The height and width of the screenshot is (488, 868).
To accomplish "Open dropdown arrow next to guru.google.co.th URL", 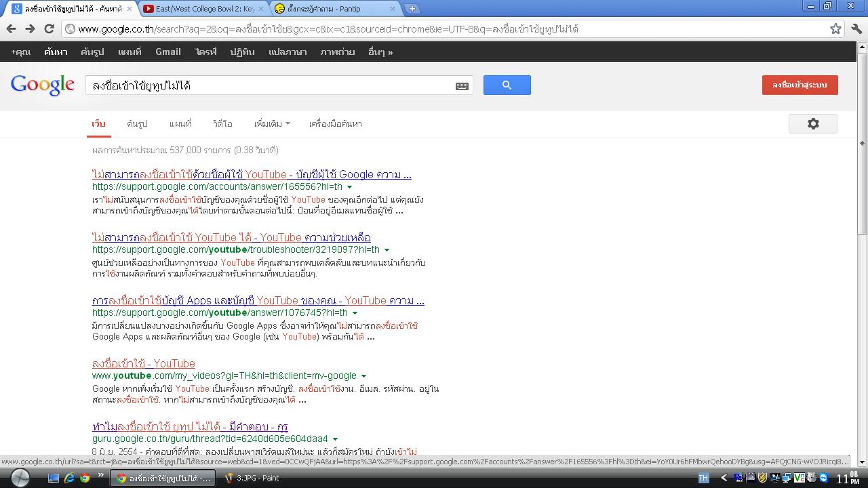I will 335,439.
